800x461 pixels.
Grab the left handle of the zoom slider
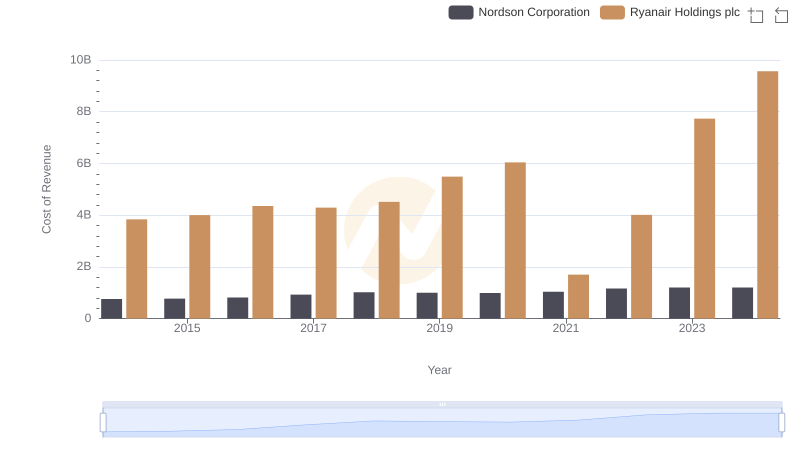103,423
